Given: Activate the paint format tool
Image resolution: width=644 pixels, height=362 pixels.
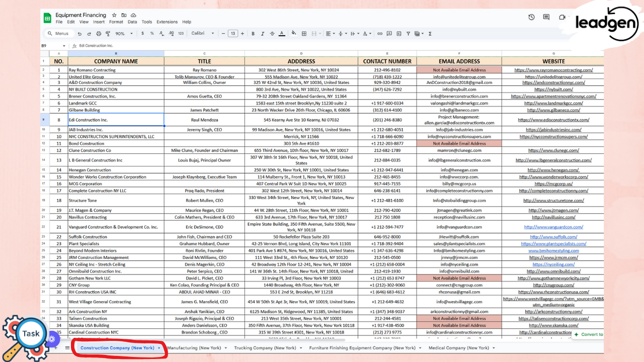Looking at the screenshot, I should coord(108,34).
